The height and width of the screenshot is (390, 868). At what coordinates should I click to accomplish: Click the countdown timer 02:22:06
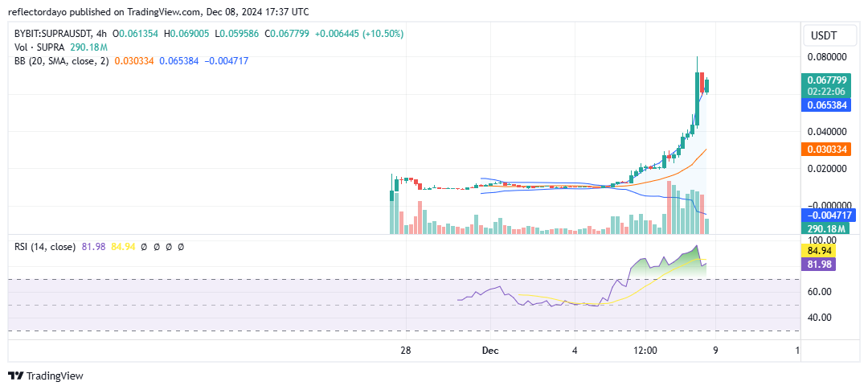826,91
